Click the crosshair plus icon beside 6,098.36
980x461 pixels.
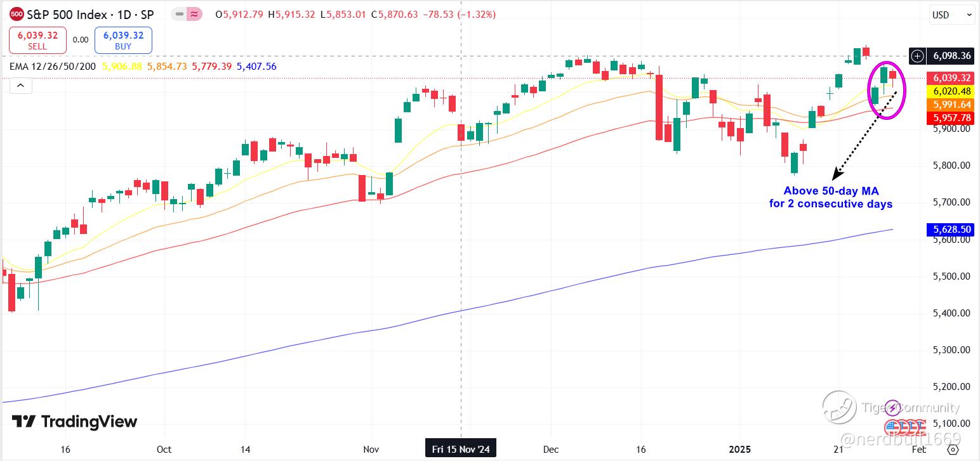[x=918, y=56]
